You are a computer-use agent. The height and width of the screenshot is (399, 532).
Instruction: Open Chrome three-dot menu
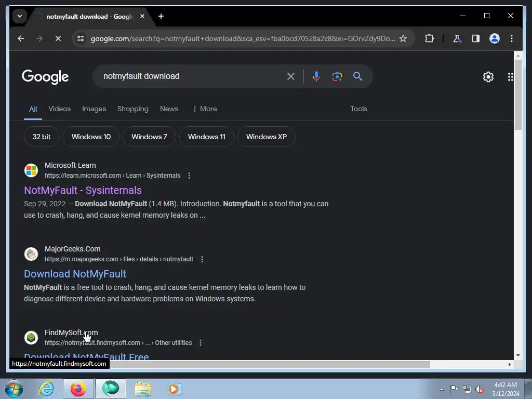pos(512,38)
